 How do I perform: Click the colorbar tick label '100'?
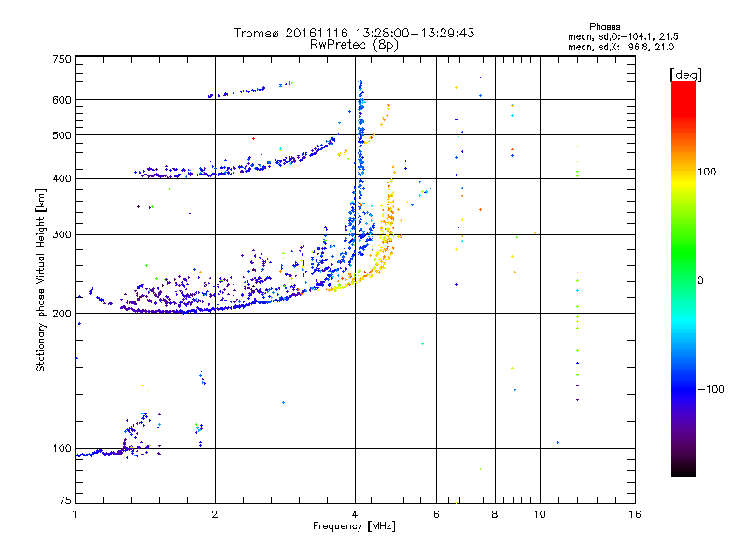(x=707, y=172)
